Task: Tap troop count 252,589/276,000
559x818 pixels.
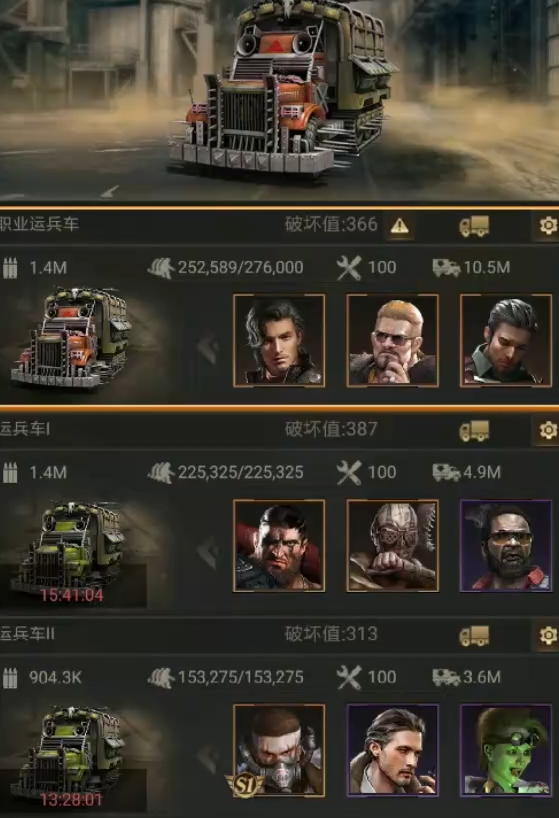Action: point(240,268)
